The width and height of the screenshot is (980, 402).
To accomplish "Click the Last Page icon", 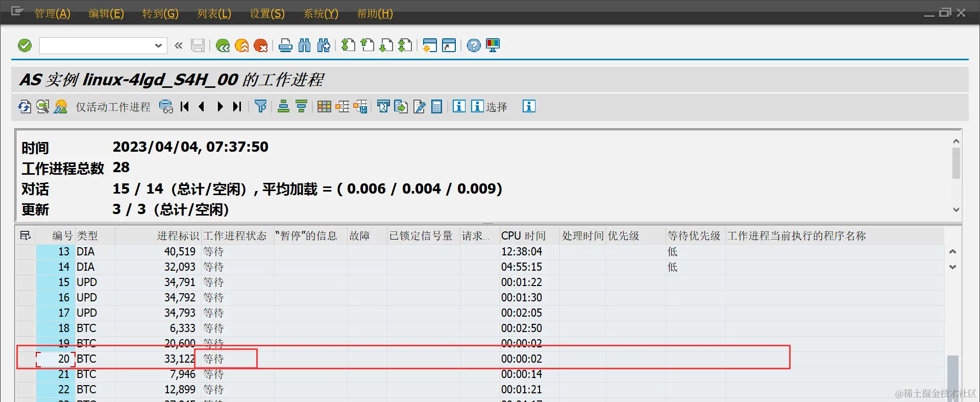I will (405, 45).
